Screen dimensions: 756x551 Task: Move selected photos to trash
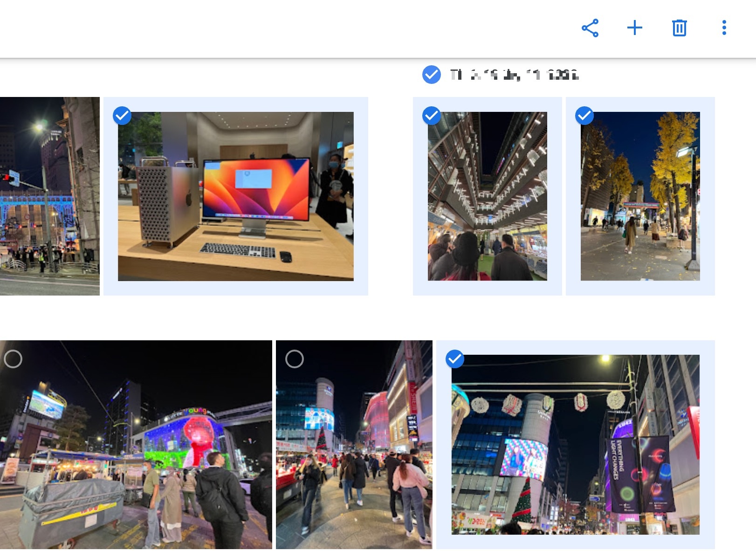tap(679, 29)
